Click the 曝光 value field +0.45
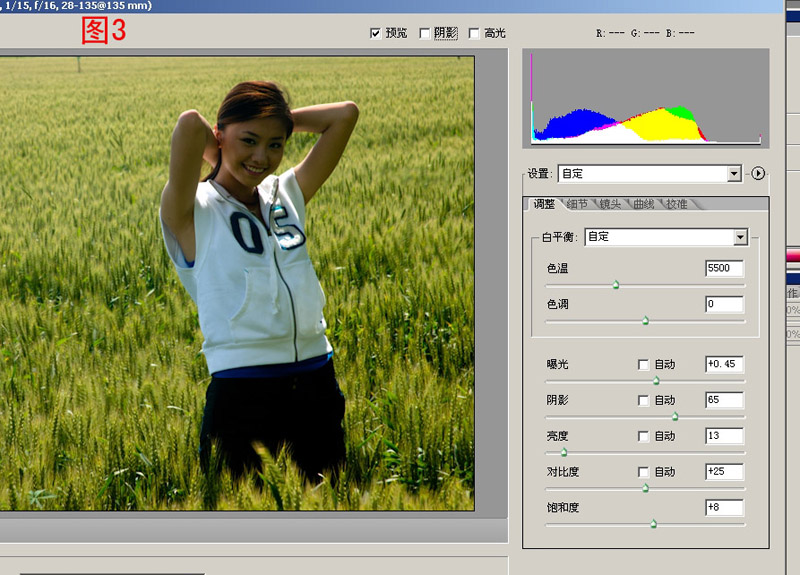Image resolution: width=800 pixels, height=575 pixels. 724,364
